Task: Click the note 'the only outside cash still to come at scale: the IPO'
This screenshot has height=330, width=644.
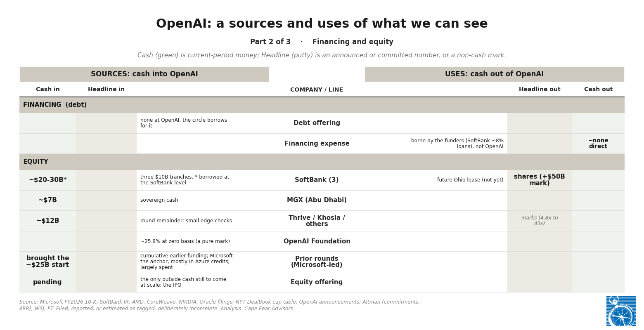Action: [183, 283]
